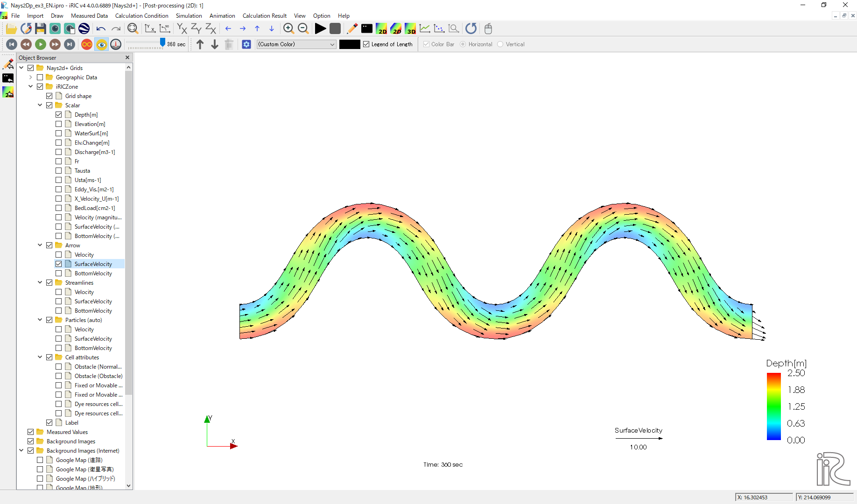
Task: Click the Fit view magnifier icon
Action: [133, 29]
